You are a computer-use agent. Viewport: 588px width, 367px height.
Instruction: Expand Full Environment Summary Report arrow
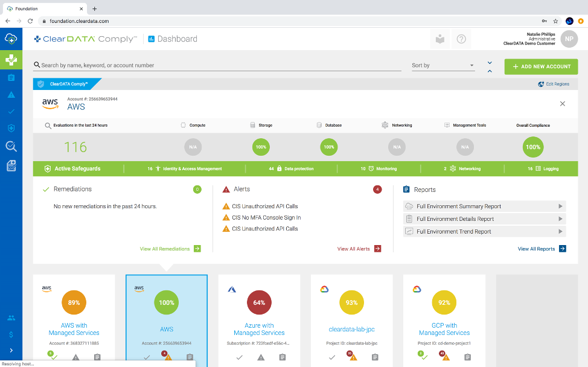[x=560, y=206]
